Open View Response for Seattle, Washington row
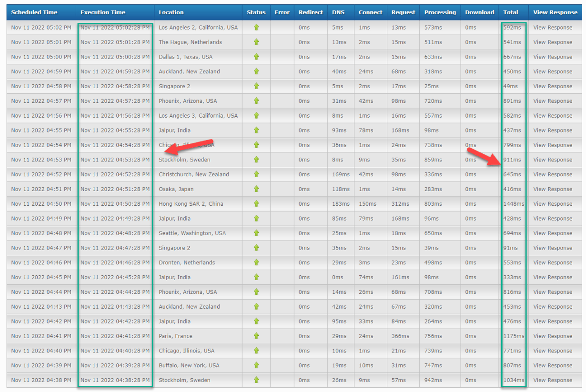Screen dimensions: 586x392 tap(553, 233)
